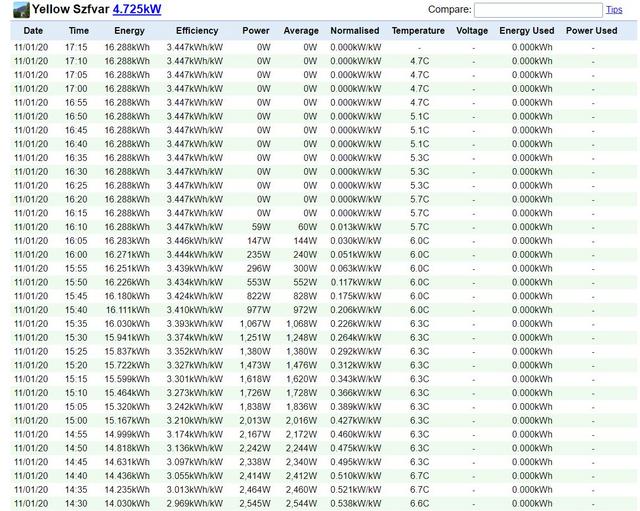Select normalised value 0.538kW/kW

[x=356, y=504]
